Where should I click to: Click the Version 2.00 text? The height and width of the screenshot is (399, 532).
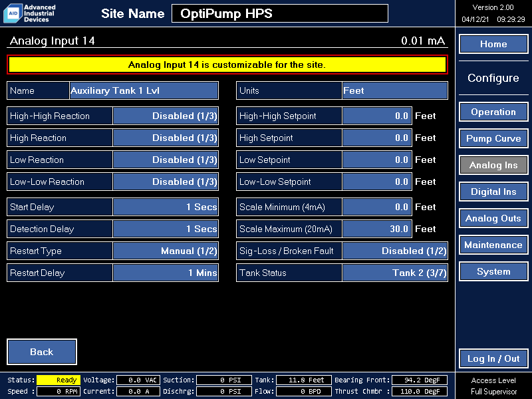pyautogui.click(x=493, y=7)
